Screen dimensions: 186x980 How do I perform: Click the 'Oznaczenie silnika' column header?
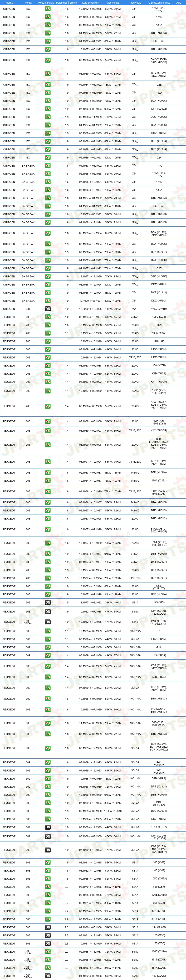click(x=159, y=2)
